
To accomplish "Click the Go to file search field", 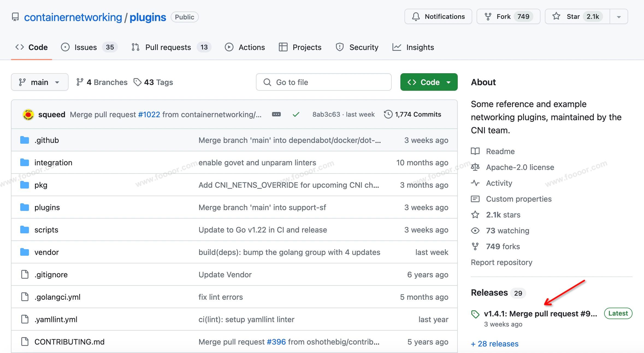I will 324,82.
